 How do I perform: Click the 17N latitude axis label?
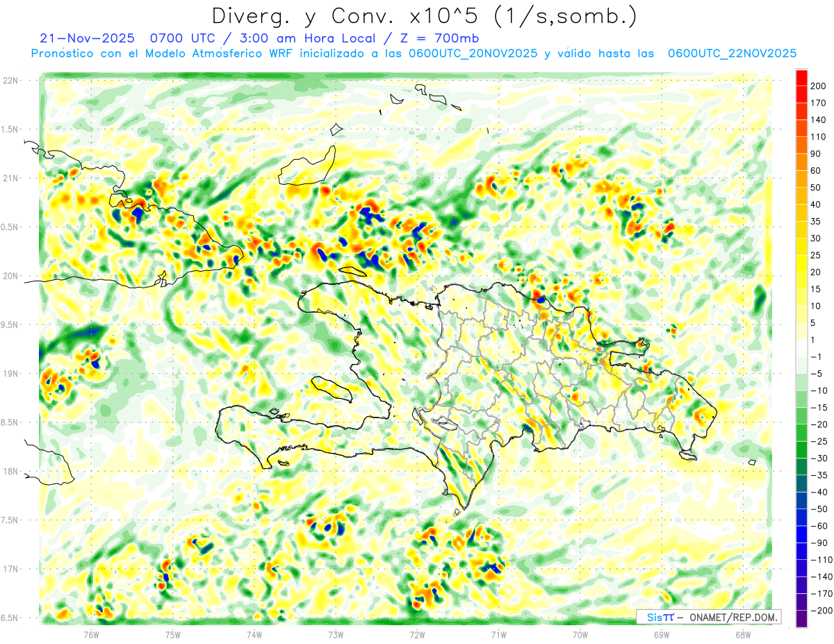[10, 569]
